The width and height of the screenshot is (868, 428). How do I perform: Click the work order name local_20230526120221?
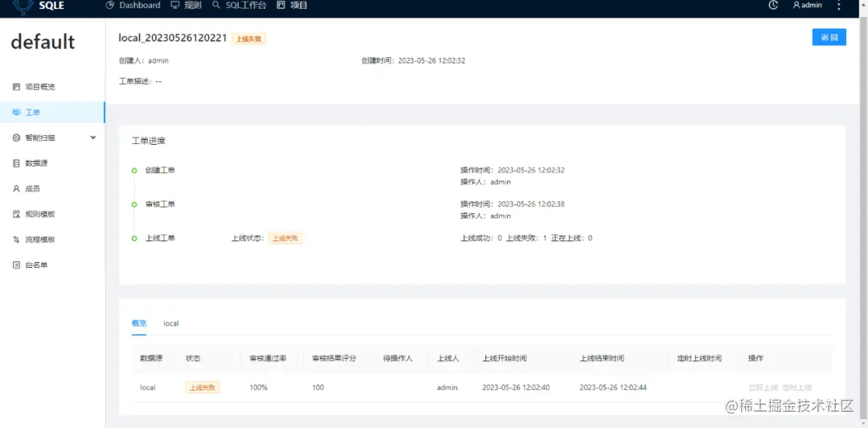coord(173,38)
